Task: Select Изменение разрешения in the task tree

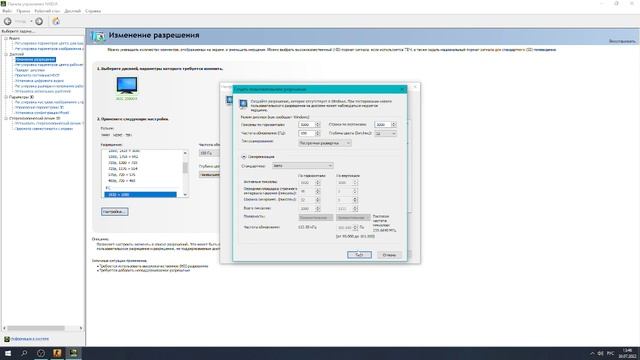Action: pos(36,60)
